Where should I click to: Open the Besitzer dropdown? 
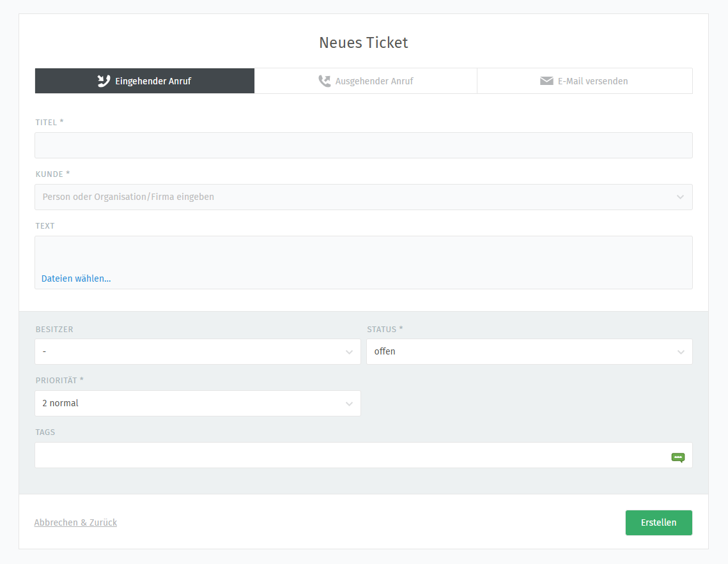[197, 351]
